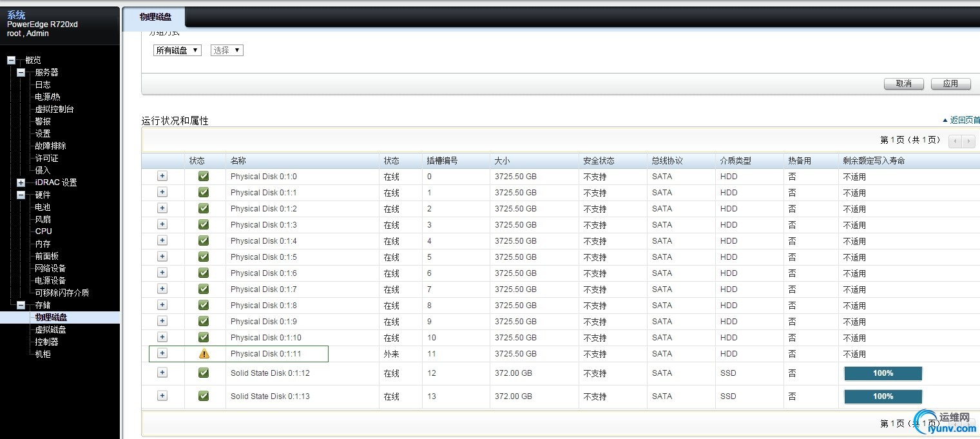Click the green status icon for SSD 0:1:13
This screenshot has height=439, width=980.
(204, 396)
